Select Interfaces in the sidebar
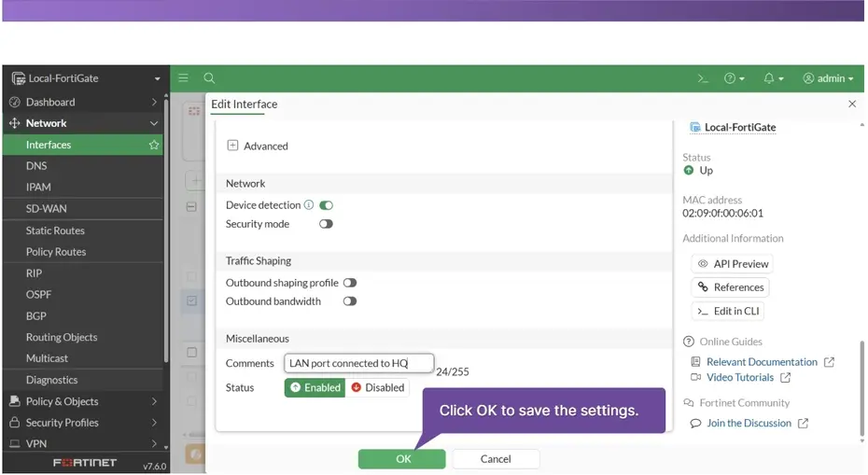This screenshot has height=475, width=868. (x=83, y=145)
